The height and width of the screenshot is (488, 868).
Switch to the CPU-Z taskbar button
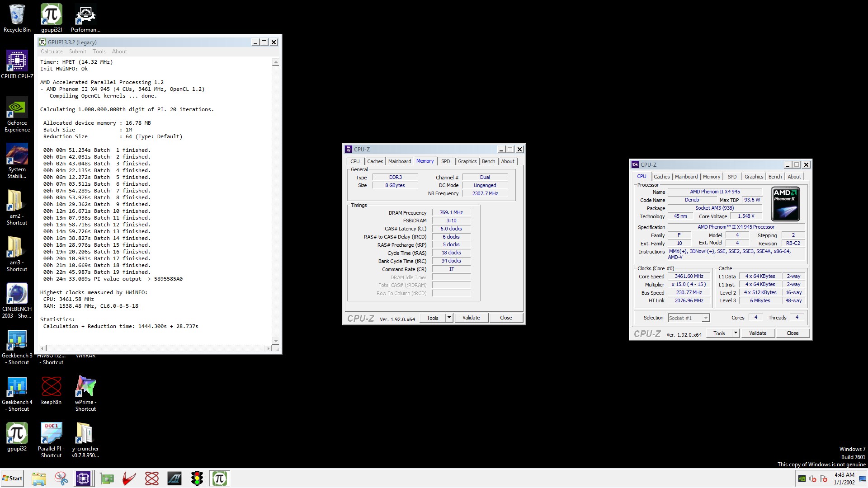(x=83, y=479)
